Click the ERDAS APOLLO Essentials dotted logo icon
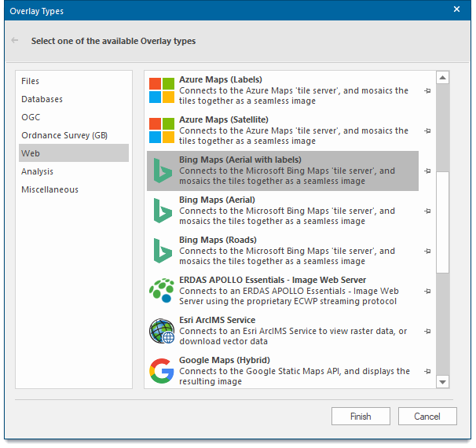This screenshot has height=448, width=476. pyautogui.click(x=162, y=291)
